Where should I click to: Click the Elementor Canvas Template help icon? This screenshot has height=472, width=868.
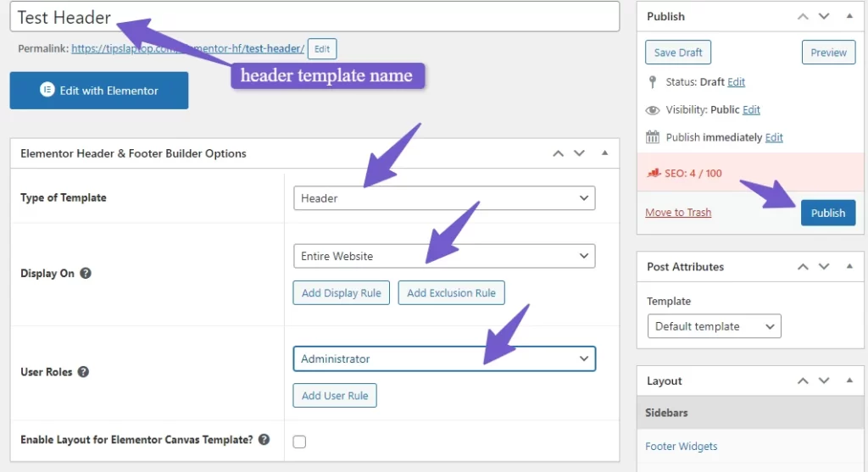click(264, 439)
